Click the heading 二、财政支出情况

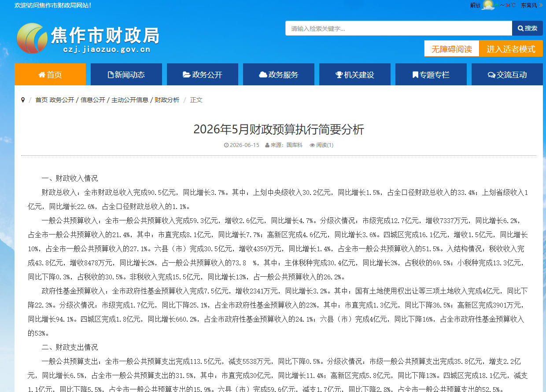pyautogui.click(x=70, y=347)
